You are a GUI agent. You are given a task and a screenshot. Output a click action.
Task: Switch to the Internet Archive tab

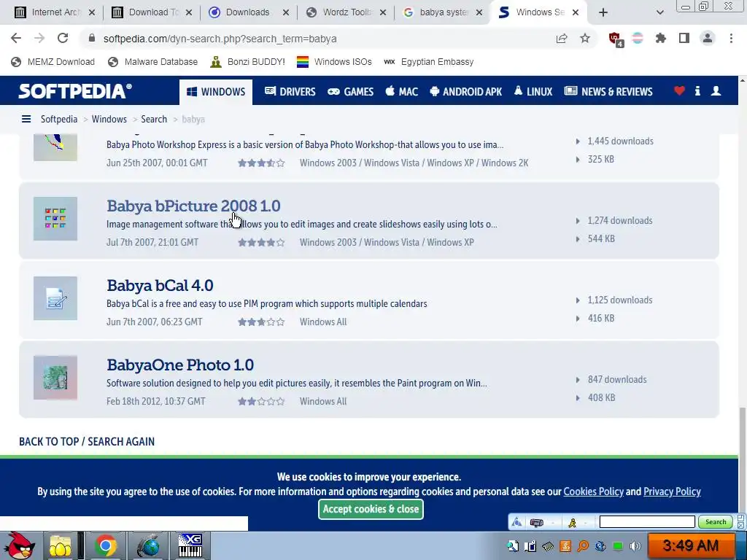(54, 12)
